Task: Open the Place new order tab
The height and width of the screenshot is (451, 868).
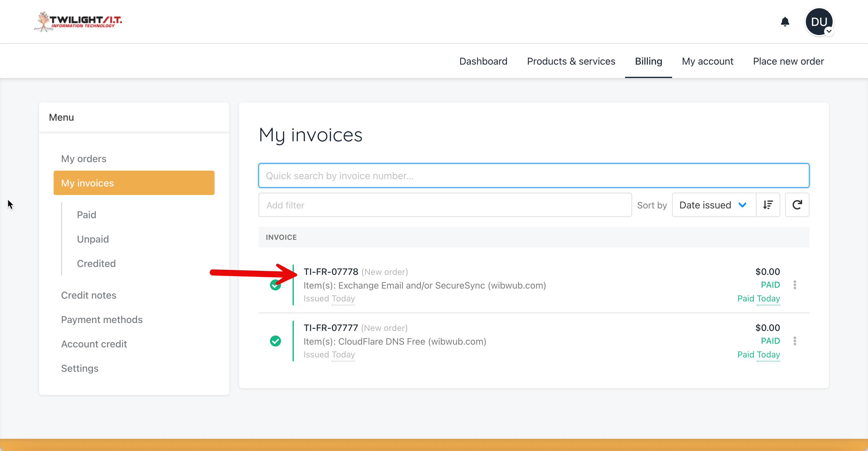Action: click(788, 61)
